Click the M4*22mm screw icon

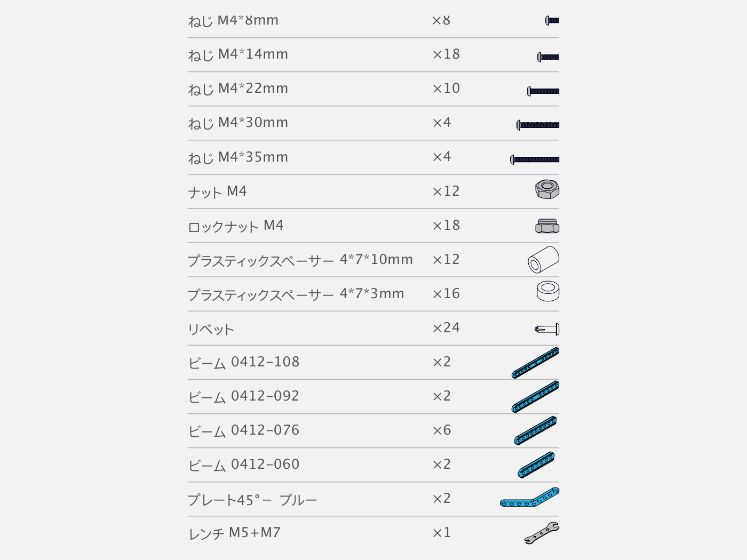tap(543, 91)
